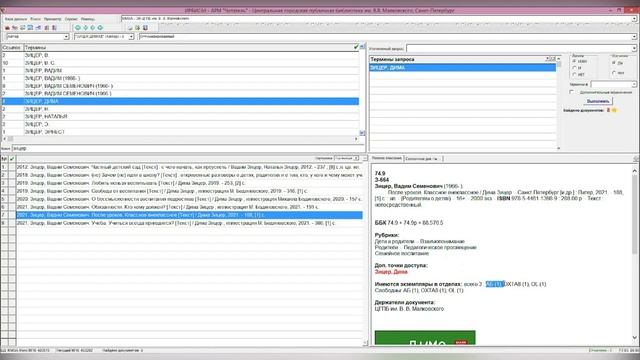This screenshot has height=360, width=640.
Task: Click the Выполнить button
Action: [598, 101]
